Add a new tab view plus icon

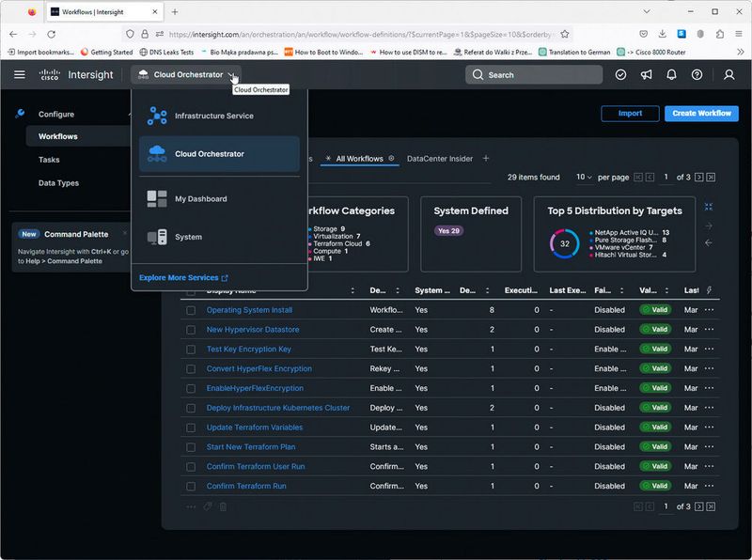point(486,158)
